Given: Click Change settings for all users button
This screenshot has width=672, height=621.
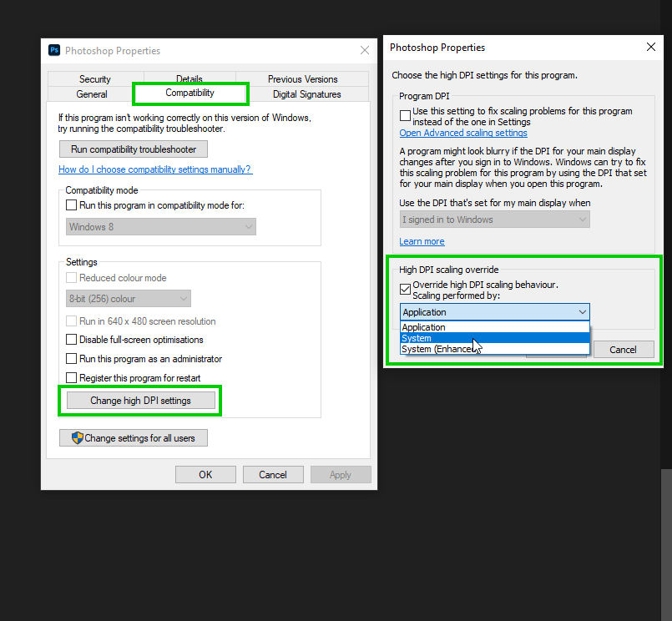Looking at the screenshot, I should [x=134, y=437].
